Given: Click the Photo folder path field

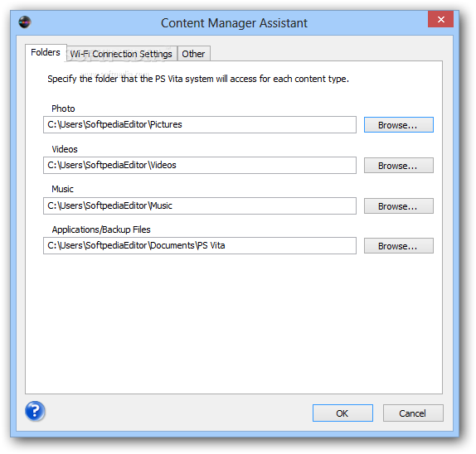Looking at the screenshot, I should click(200, 124).
